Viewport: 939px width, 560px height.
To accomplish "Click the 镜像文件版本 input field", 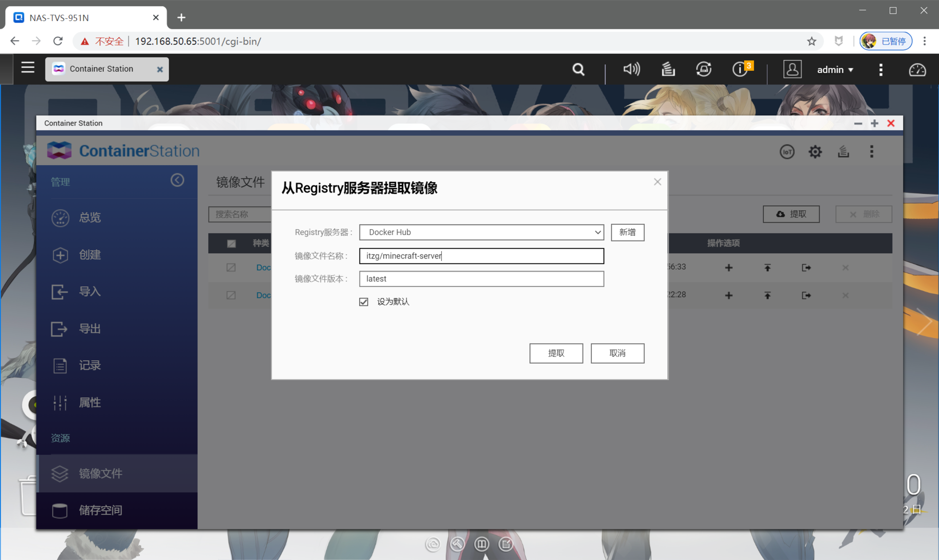I will (x=481, y=279).
